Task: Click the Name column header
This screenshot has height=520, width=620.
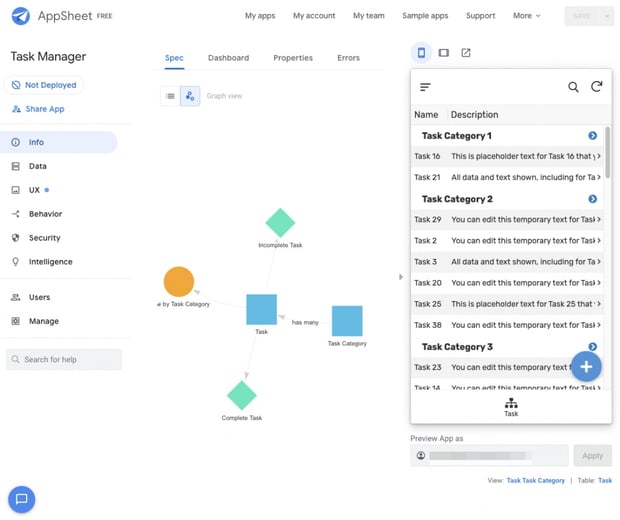Action: (426, 115)
